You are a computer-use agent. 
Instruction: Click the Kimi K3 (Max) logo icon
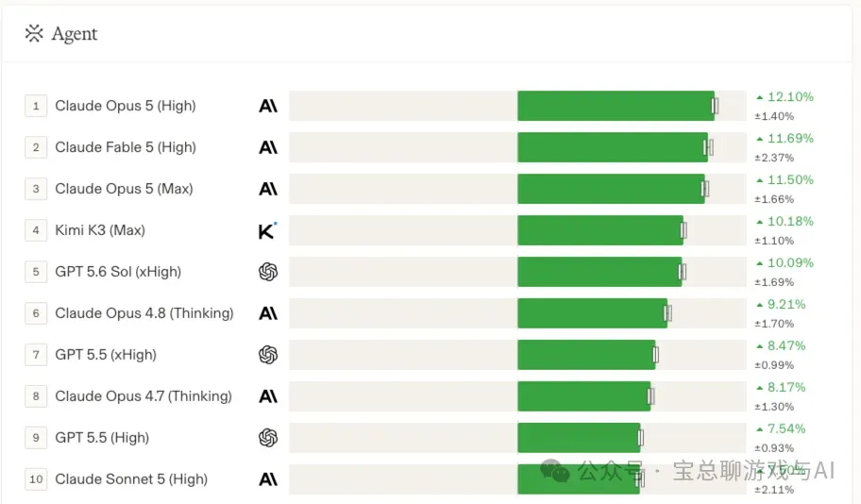268,230
